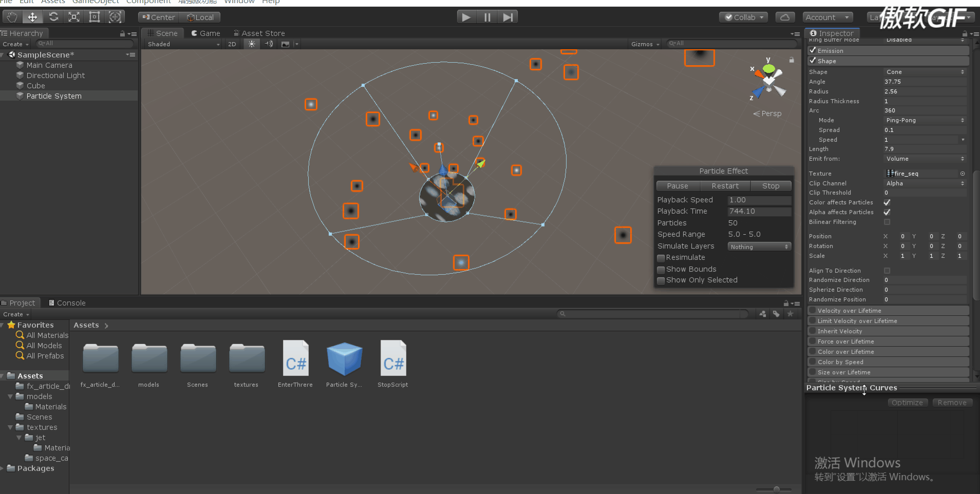Click the Step forward button
This screenshot has width=980, height=494.
tap(507, 17)
